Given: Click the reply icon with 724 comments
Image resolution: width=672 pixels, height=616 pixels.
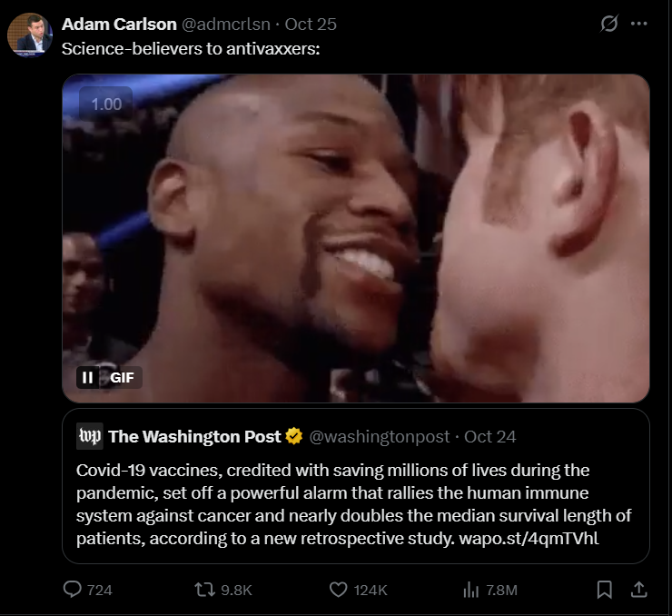Looking at the screenshot, I should coord(73,590).
